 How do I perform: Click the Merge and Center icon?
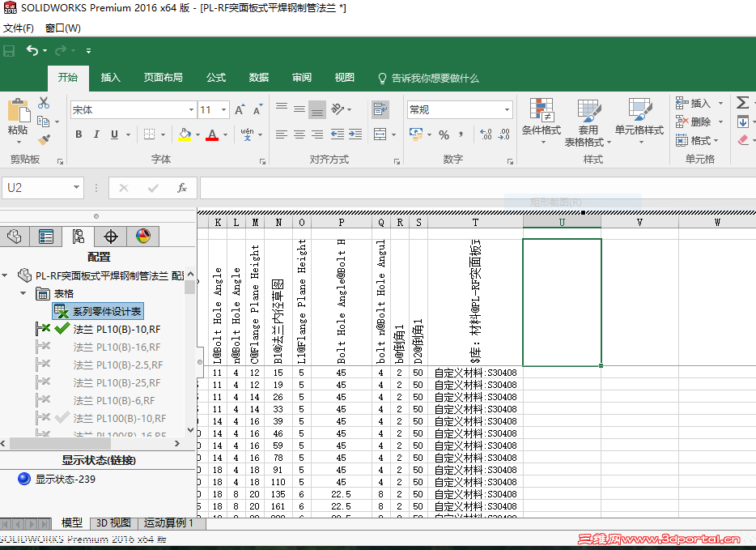(380, 134)
